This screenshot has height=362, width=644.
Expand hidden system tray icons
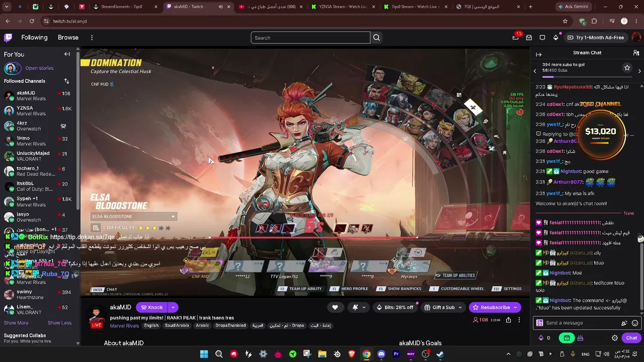508,354
